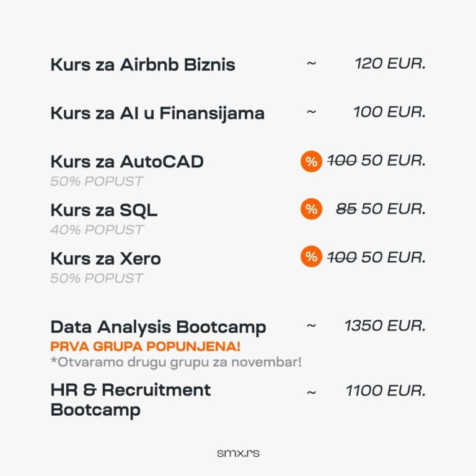Click the 1350 EUR. bootcamp price
476x476 pixels.
(385, 326)
